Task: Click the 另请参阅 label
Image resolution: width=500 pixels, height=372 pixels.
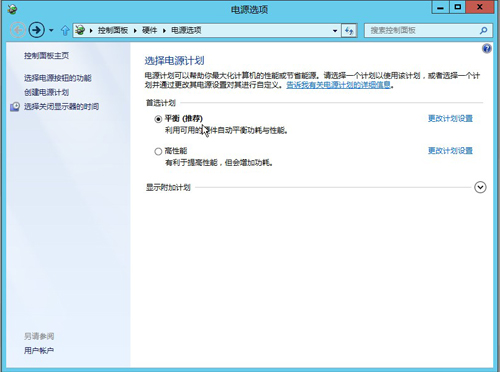Action: click(x=39, y=336)
